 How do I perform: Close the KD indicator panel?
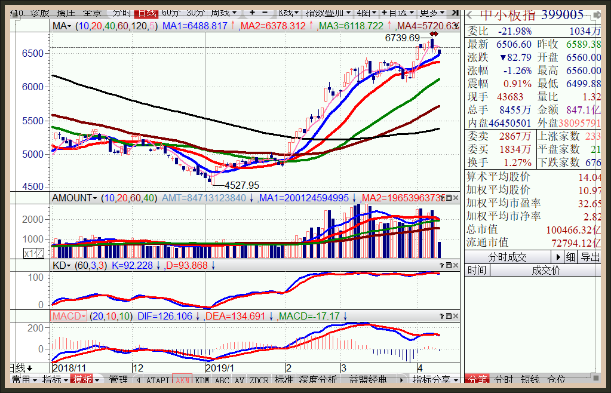pyautogui.click(x=456, y=265)
